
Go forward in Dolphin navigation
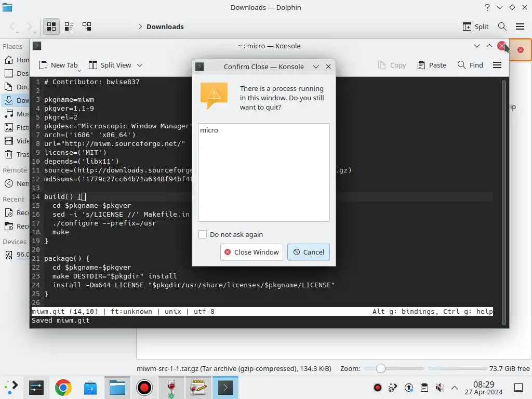pyautogui.click(x=30, y=26)
